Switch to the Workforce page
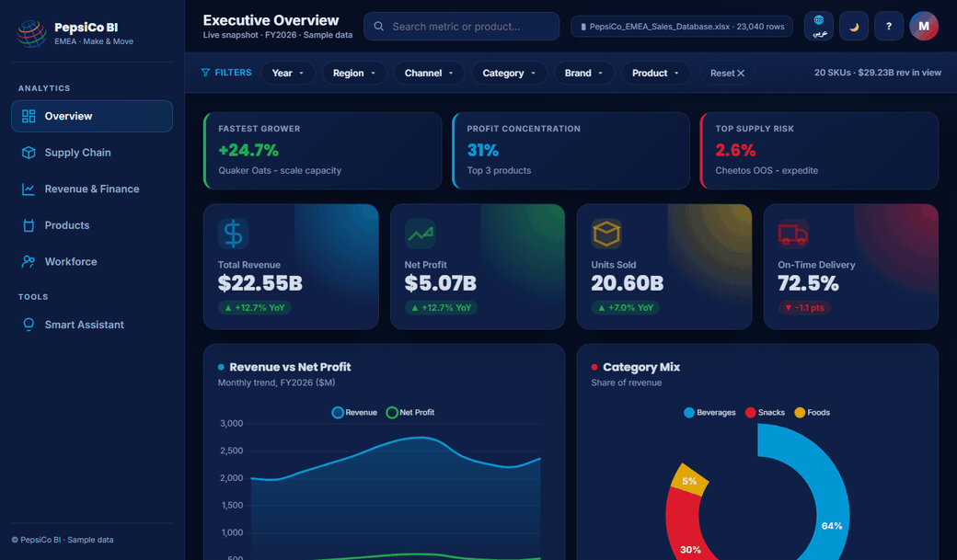 [92, 262]
